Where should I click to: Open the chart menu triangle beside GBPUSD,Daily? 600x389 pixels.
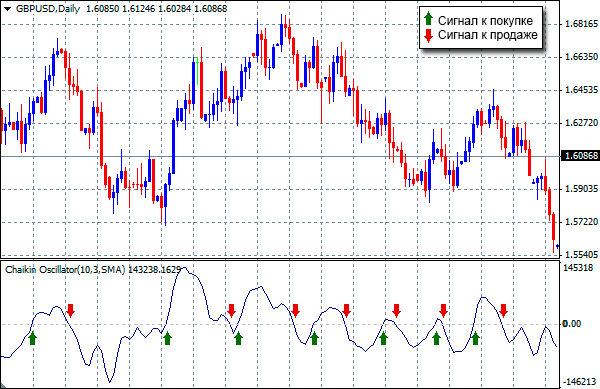tap(8, 9)
